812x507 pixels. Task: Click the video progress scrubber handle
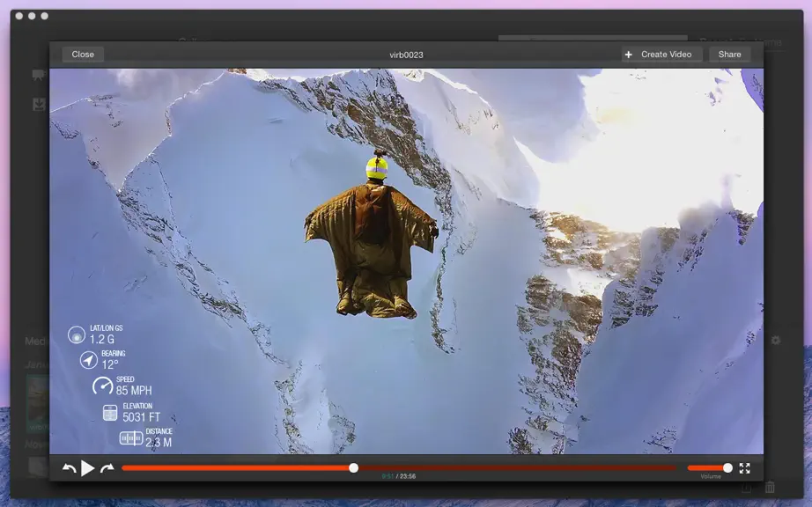pos(354,467)
